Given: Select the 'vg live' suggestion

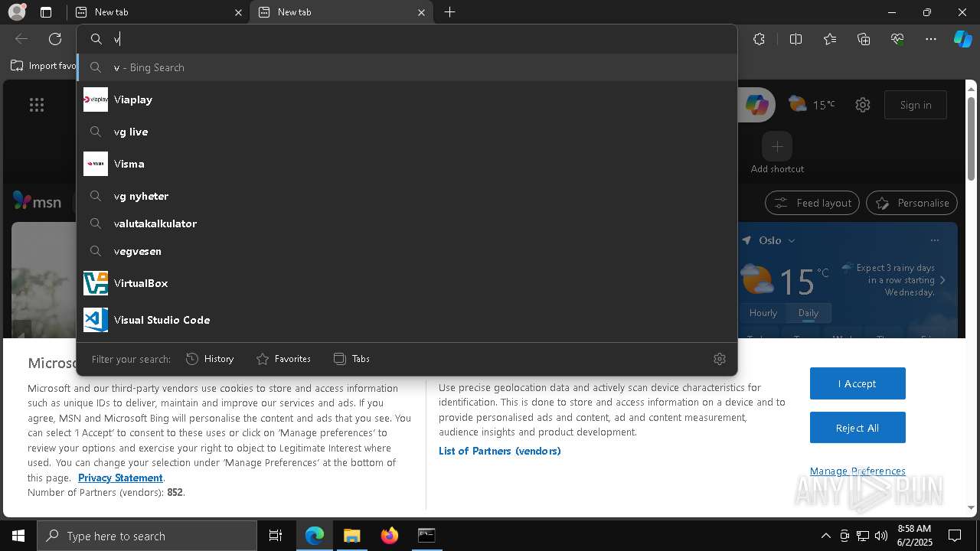Looking at the screenshot, I should pyautogui.click(x=407, y=132).
